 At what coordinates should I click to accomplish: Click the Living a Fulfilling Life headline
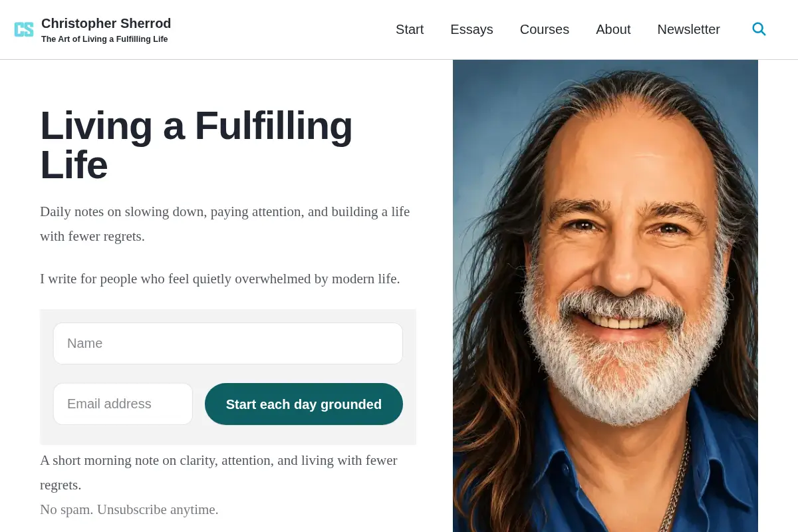(197, 145)
